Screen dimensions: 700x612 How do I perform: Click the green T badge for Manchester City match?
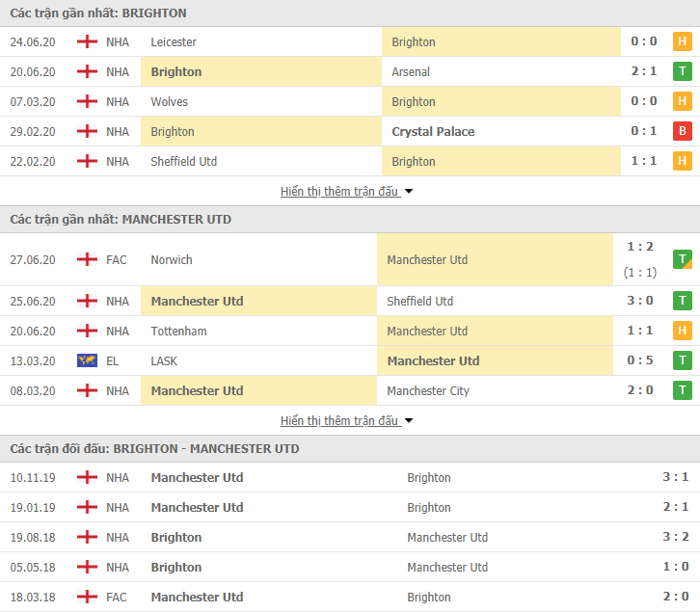(682, 390)
